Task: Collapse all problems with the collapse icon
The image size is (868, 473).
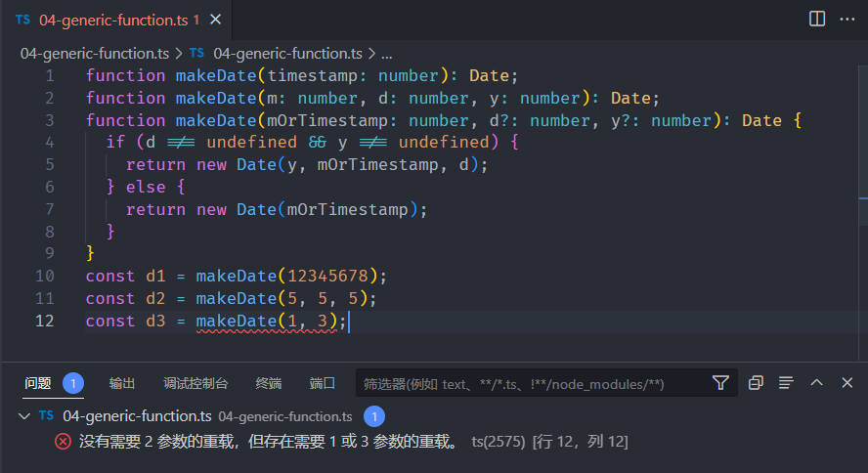Action: pos(756,383)
